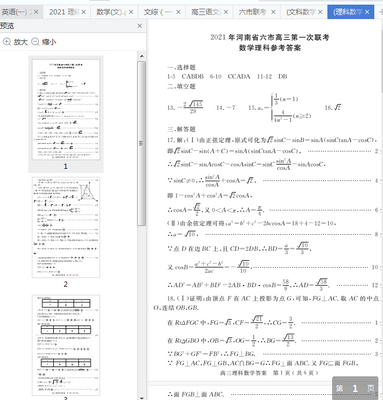383x400 pixels.
Task: Switch to the (文科数学 document tab
Action: pyautogui.click(x=303, y=12)
